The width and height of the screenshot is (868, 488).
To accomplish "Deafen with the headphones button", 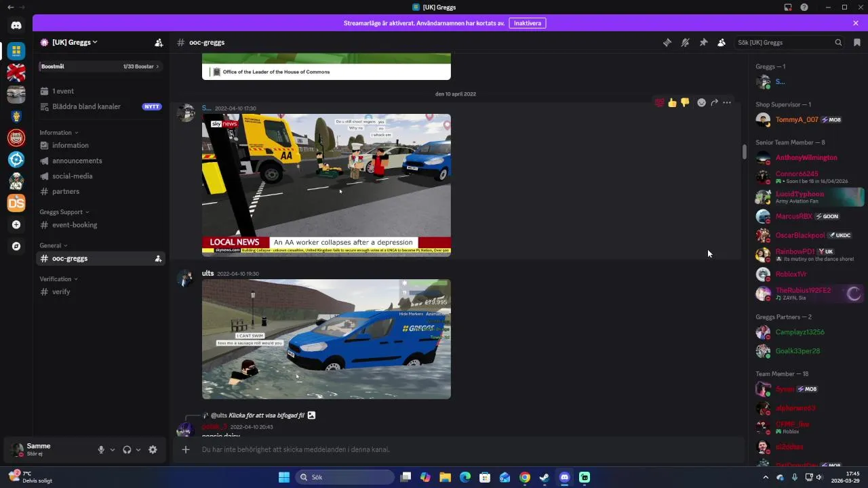I will (127, 449).
